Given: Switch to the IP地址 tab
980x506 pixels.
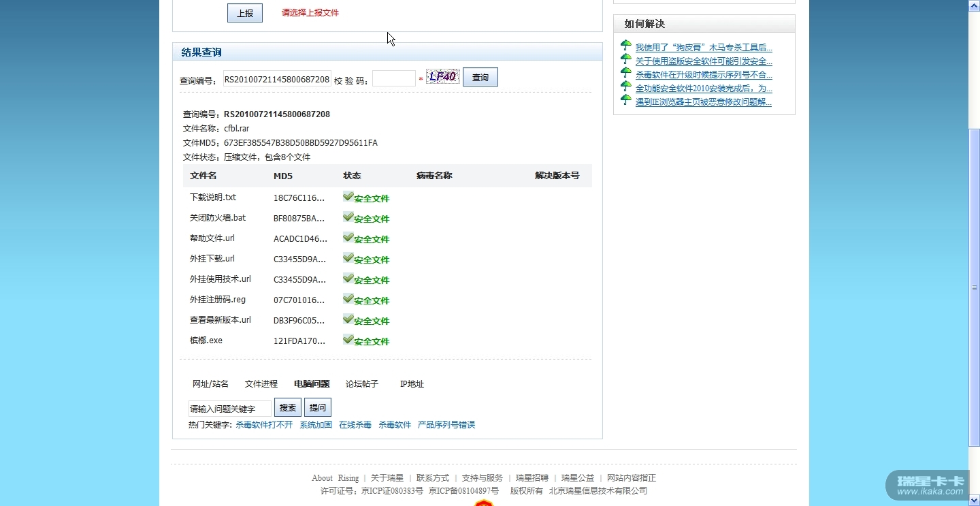Looking at the screenshot, I should pos(412,384).
